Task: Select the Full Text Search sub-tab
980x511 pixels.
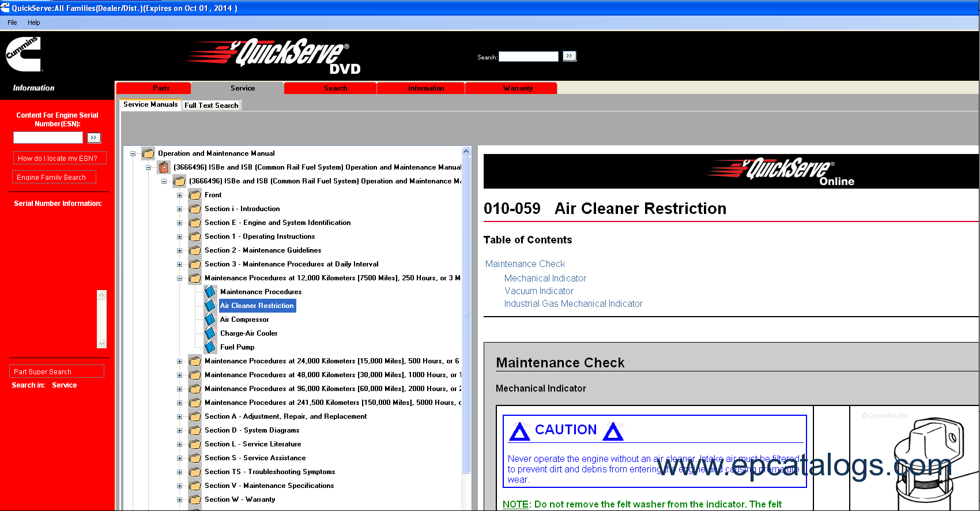Action: coord(212,106)
